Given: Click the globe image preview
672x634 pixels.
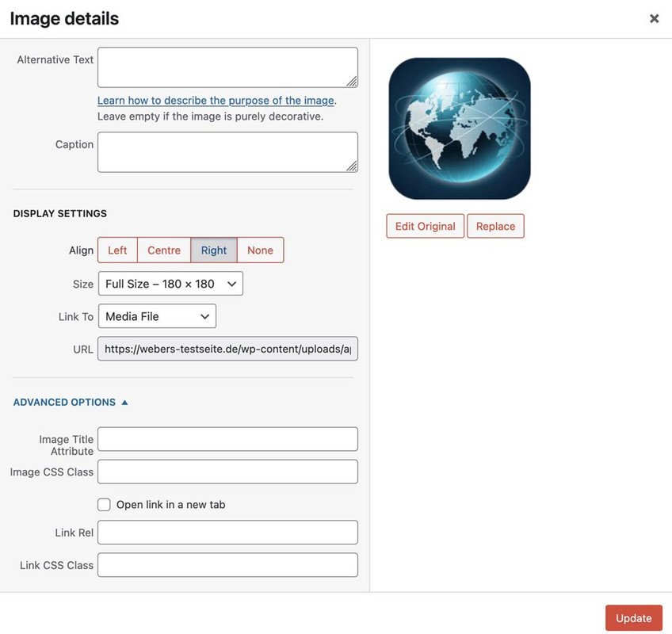Looking at the screenshot, I should [x=460, y=128].
